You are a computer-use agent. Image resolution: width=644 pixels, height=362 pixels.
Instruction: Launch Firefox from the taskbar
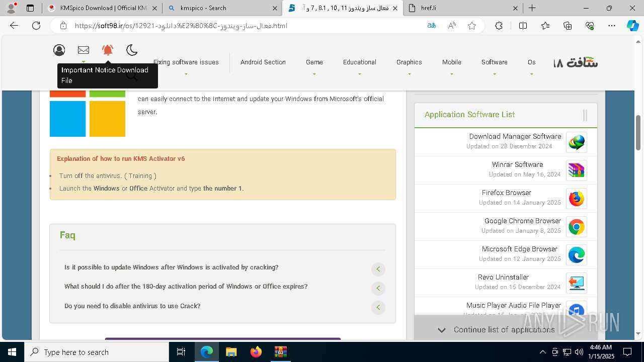[x=256, y=352]
